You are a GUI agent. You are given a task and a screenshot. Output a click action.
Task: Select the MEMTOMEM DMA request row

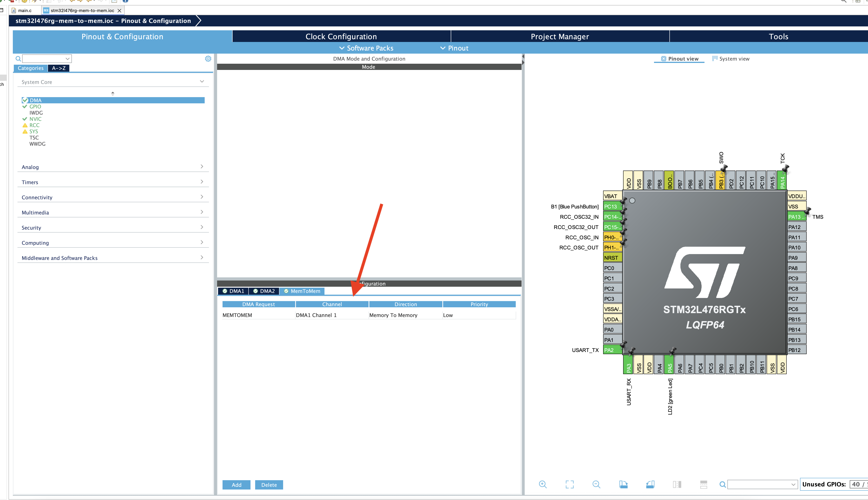[x=369, y=315]
